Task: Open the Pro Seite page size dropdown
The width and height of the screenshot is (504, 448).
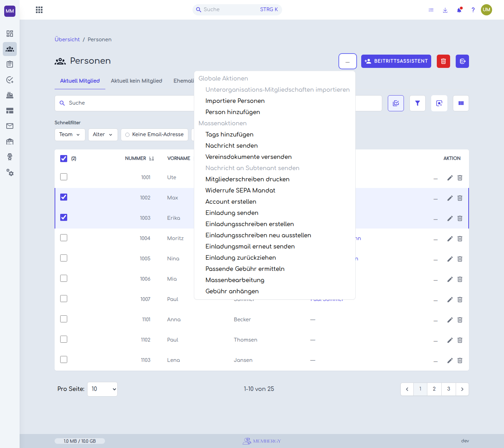Action: [x=102, y=389]
